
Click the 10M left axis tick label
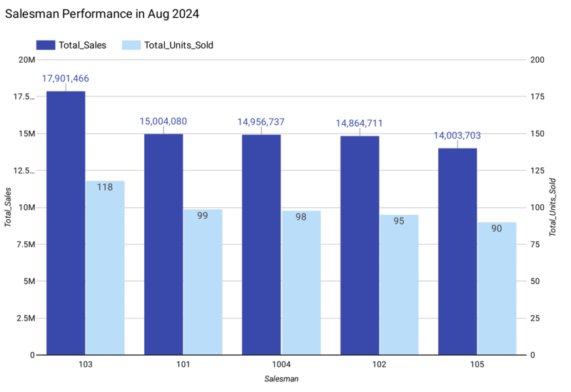pos(26,208)
